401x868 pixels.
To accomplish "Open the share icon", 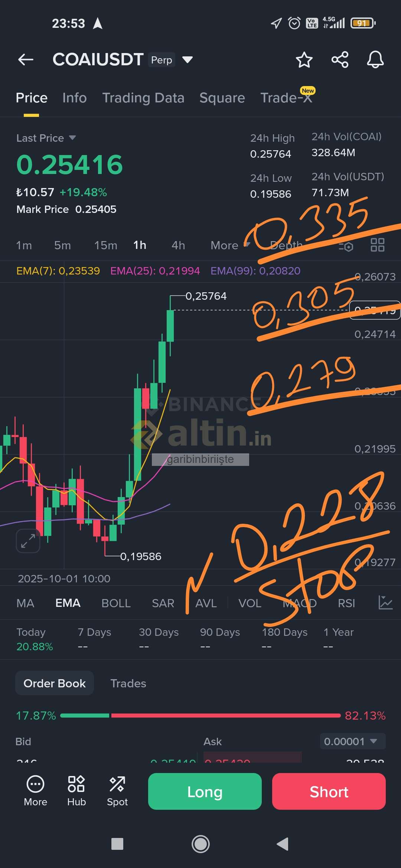I will tap(340, 60).
